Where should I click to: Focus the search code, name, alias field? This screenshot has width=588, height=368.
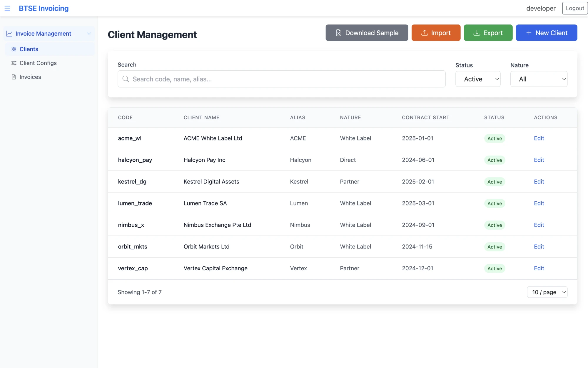(281, 79)
